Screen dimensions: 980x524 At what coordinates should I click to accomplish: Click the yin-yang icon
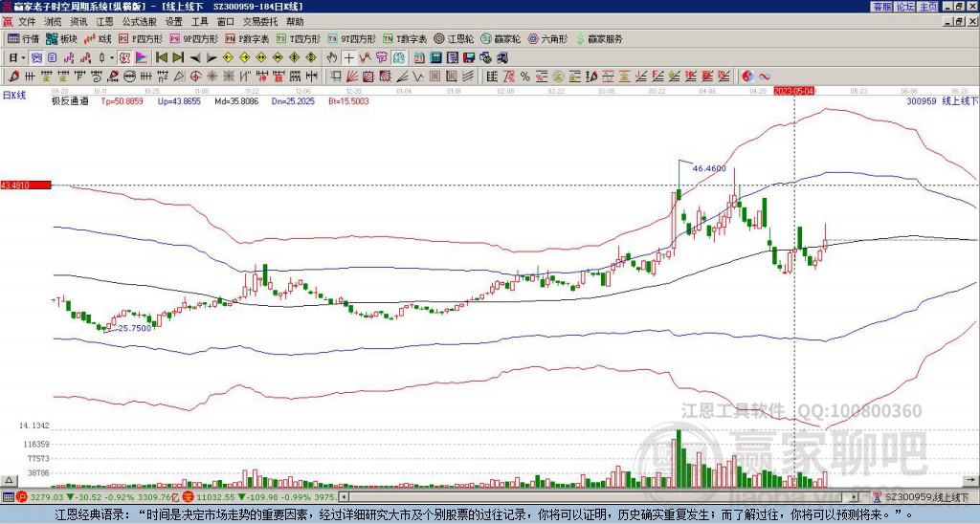click(x=747, y=76)
